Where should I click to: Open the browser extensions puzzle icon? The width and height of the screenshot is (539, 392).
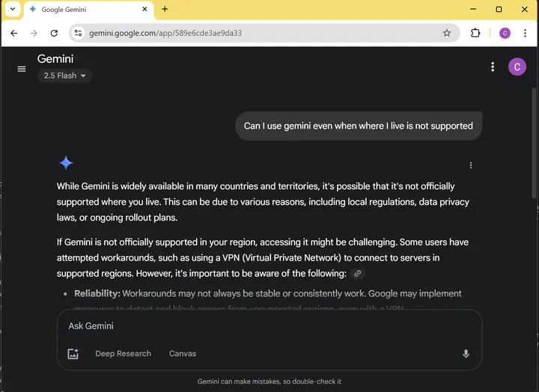[x=475, y=33]
